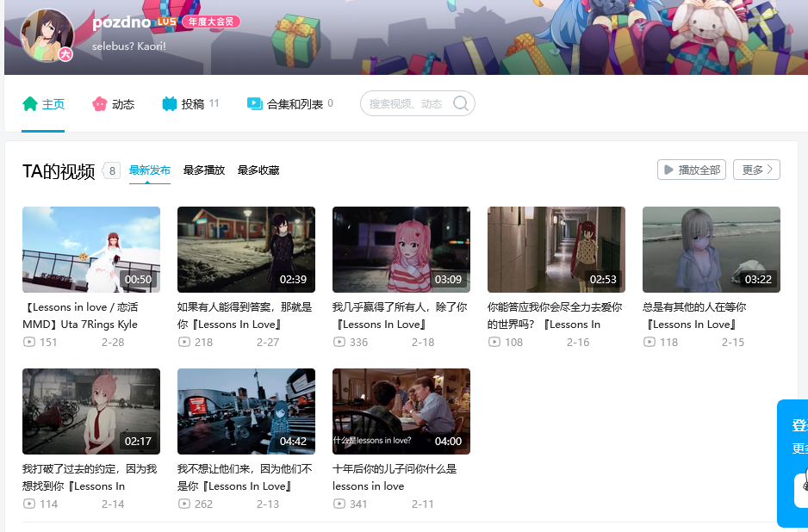Click the play count icon beside 114
Image resolution: width=808 pixels, height=532 pixels.
click(29, 504)
